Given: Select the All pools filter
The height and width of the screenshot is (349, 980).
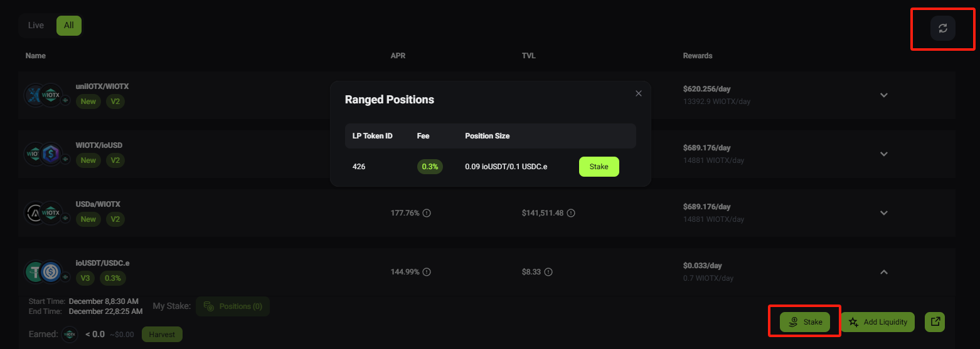Looking at the screenshot, I should click(69, 26).
